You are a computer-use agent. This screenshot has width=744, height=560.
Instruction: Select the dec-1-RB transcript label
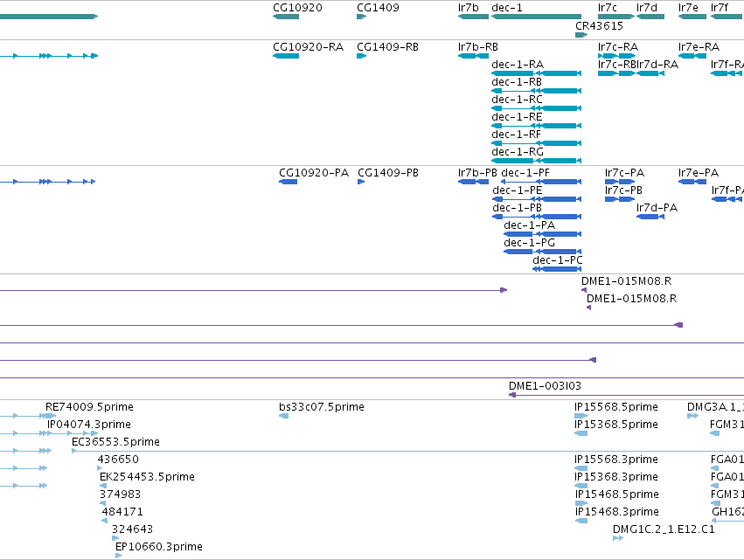pos(517,81)
